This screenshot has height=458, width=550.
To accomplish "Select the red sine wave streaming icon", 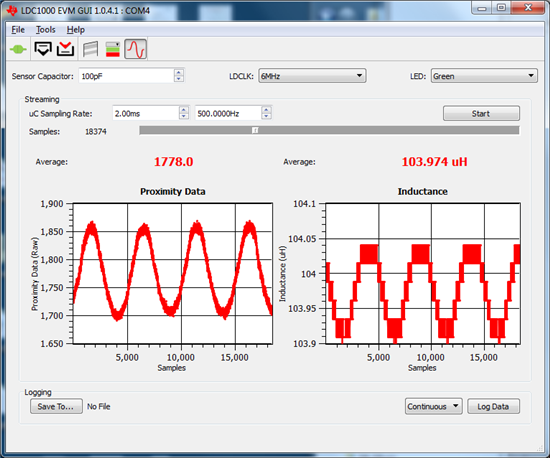I will (136, 49).
